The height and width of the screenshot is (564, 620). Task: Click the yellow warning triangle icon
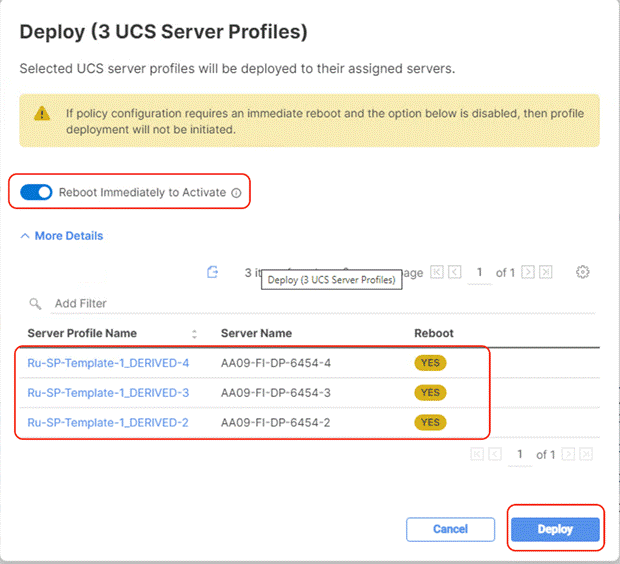tap(40, 114)
